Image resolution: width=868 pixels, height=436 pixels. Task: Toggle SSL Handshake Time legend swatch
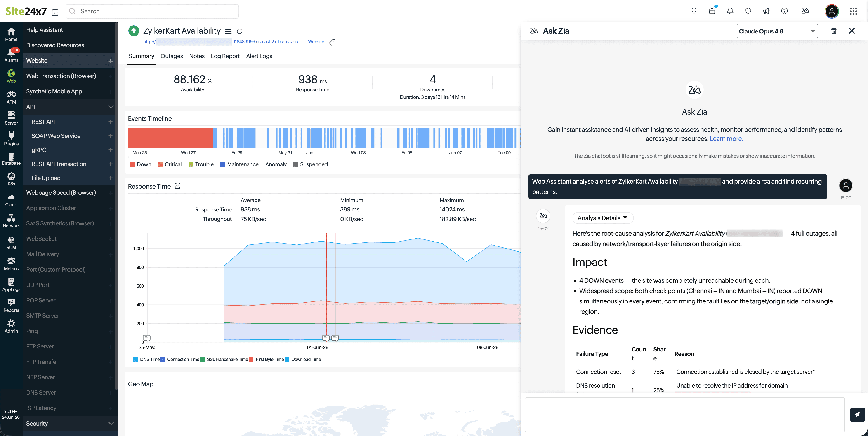pos(202,360)
